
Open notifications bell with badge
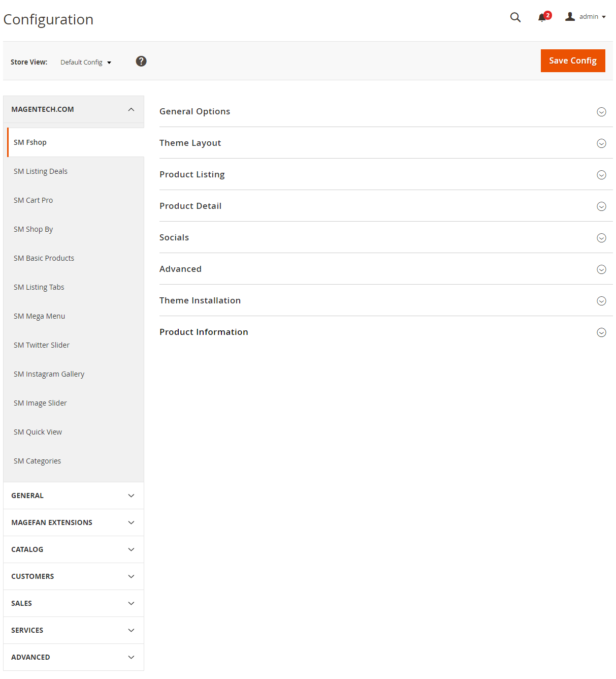(x=544, y=17)
